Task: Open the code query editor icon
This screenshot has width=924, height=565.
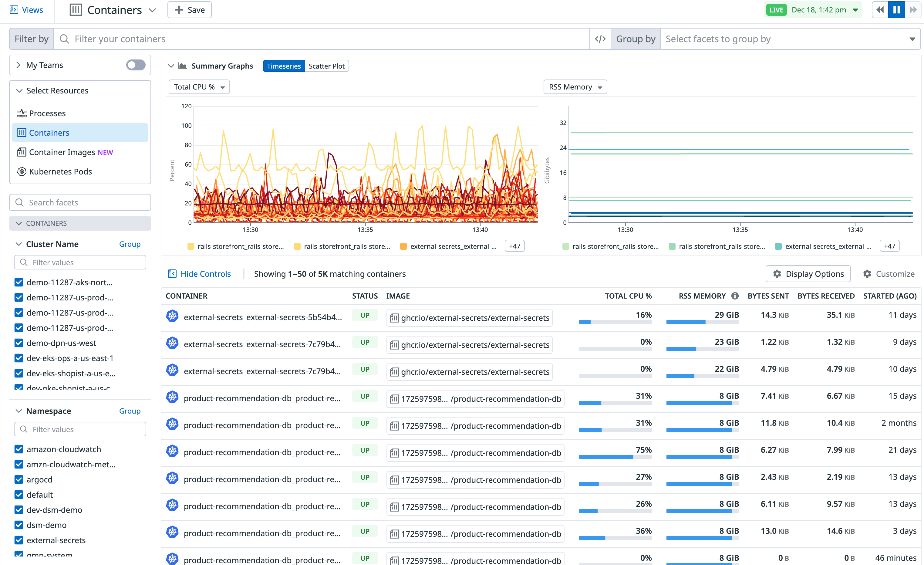Action: pyautogui.click(x=600, y=39)
